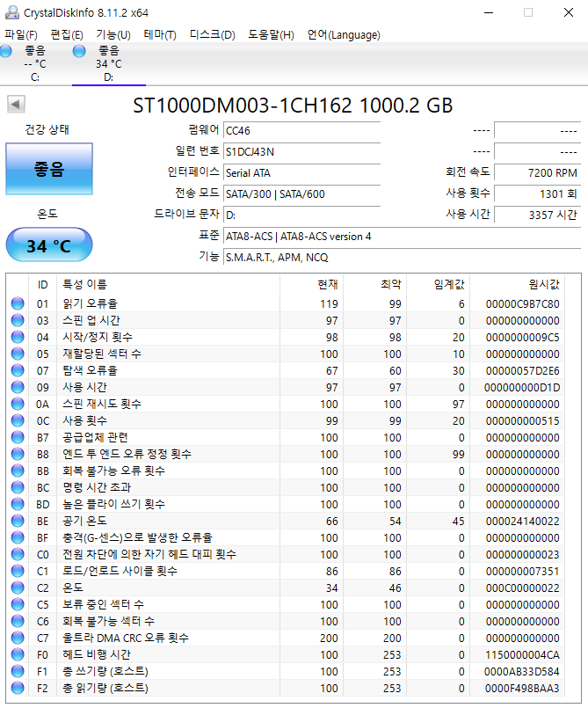Click the status orb for 공기 온도
Screen dimensions: 588x708
pyautogui.click(x=18, y=521)
